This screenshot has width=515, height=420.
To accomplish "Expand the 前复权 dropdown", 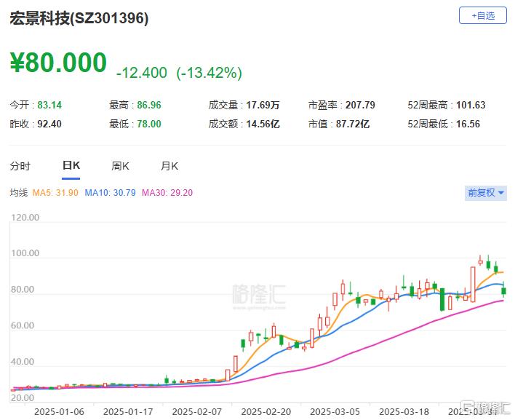I will point(485,193).
